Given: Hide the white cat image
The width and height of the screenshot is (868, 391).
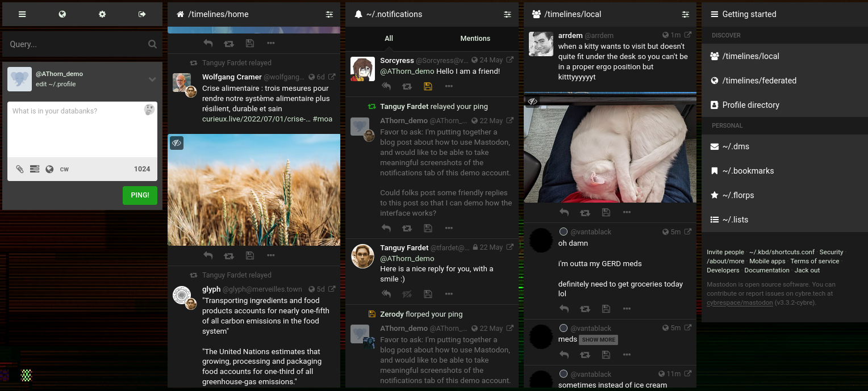Looking at the screenshot, I should click(x=532, y=102).
